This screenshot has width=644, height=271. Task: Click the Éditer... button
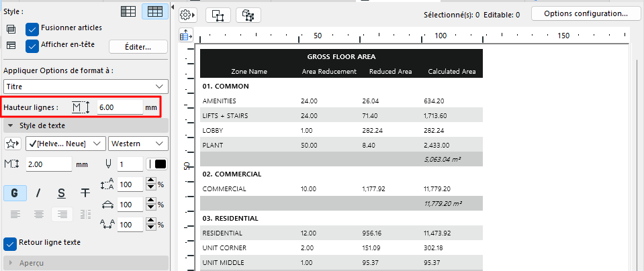(138, 46)
